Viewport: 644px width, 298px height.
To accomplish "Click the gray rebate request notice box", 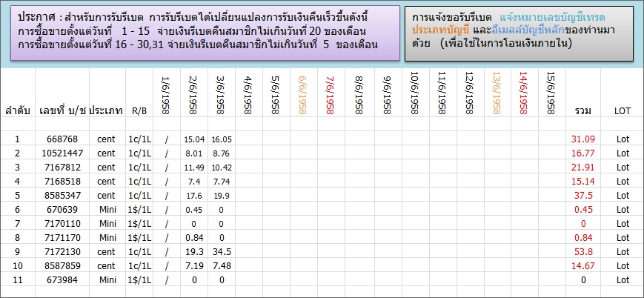I will (519, 33).
